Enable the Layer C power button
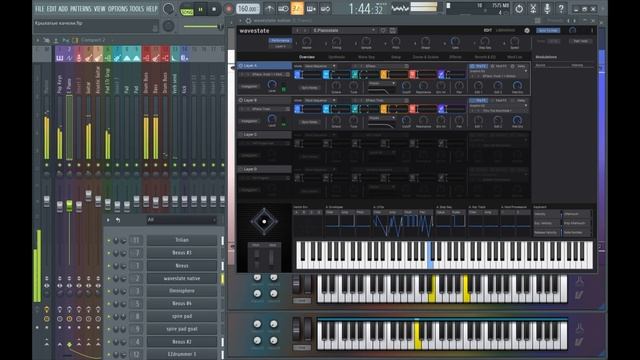The image size is (640, 360). [x=241, y=134]
